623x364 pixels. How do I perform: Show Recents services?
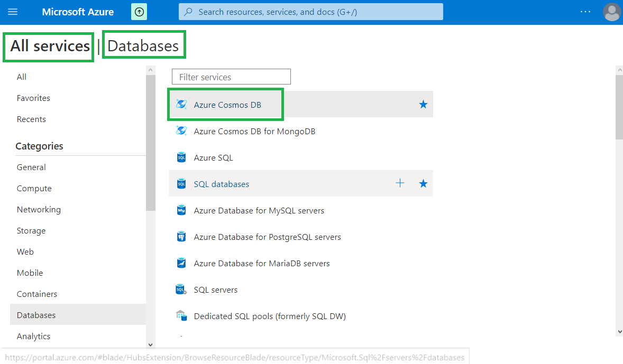click(31, 119)
